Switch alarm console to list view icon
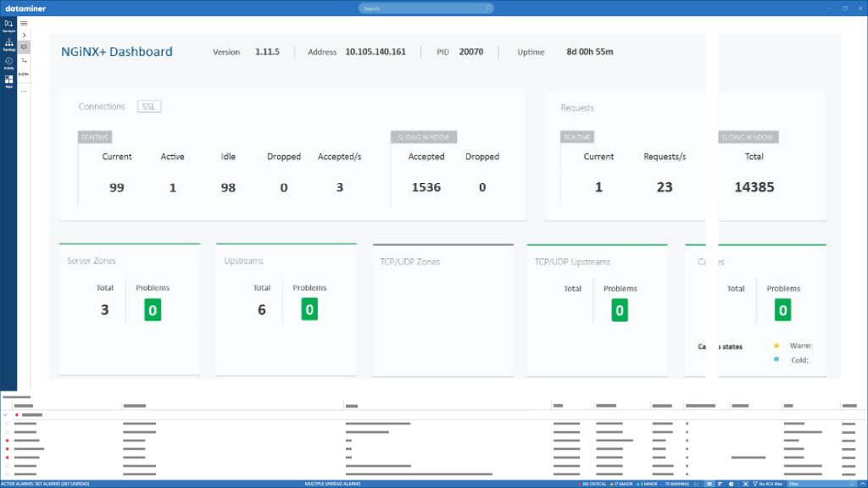This screenshot has width=868, height=488. [x=709, y=484]
